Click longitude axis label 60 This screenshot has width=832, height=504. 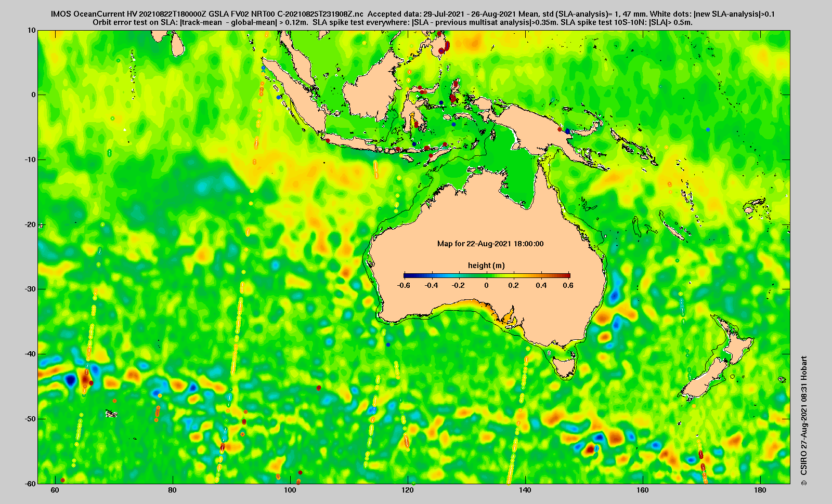coord(55,490)
